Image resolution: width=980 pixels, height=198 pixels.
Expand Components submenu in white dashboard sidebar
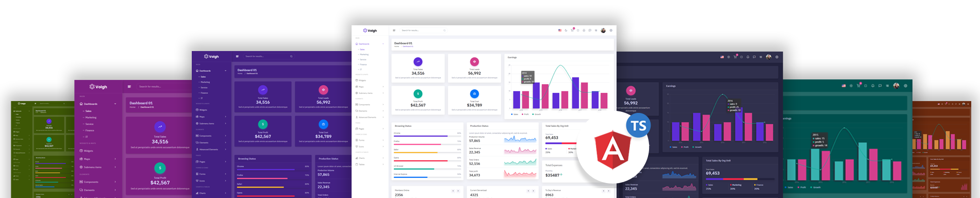(x=370, y=105)
